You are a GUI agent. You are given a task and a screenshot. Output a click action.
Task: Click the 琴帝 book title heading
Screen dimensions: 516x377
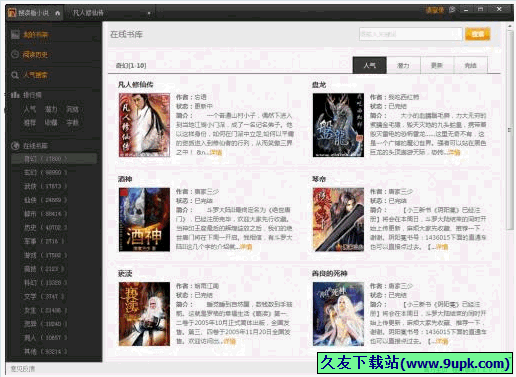pyautogui.click(x=319, y=179)
